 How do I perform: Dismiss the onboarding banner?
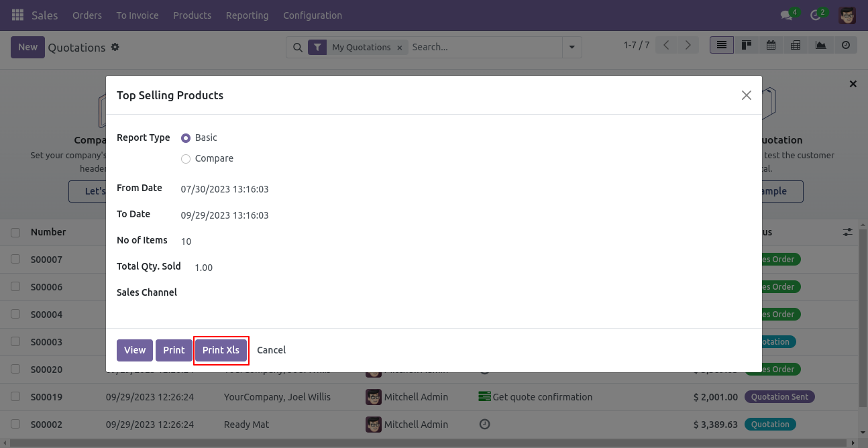(853, 84)
